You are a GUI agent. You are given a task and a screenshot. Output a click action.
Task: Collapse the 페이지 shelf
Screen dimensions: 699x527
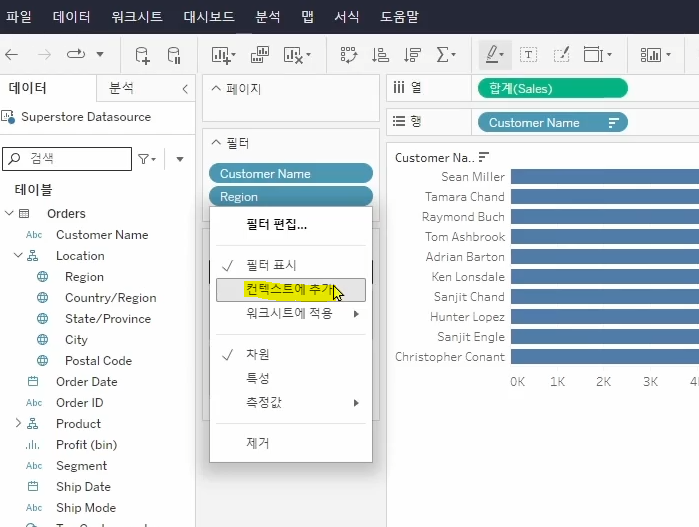coord(216,88)
